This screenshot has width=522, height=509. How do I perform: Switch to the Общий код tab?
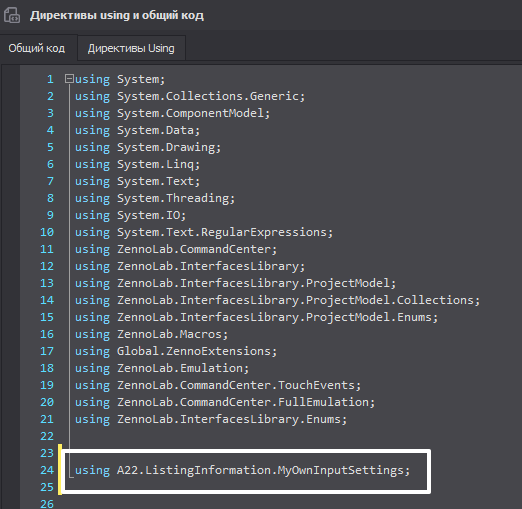point(37,48)
